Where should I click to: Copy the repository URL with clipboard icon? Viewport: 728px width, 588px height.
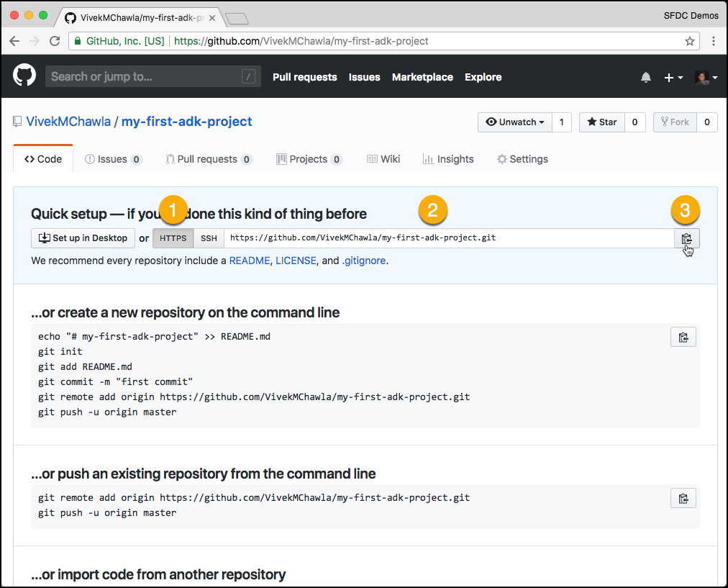click(686, 238)
